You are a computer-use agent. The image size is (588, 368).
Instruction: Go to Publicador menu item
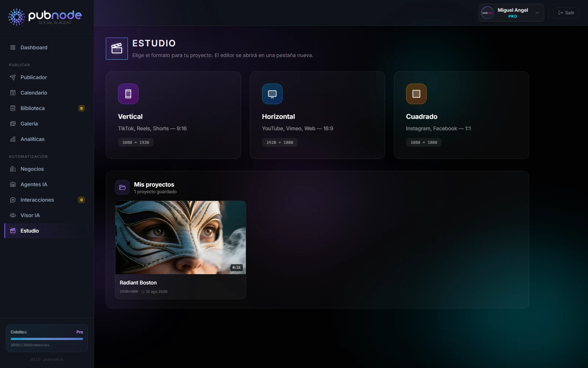pos(47,77)
